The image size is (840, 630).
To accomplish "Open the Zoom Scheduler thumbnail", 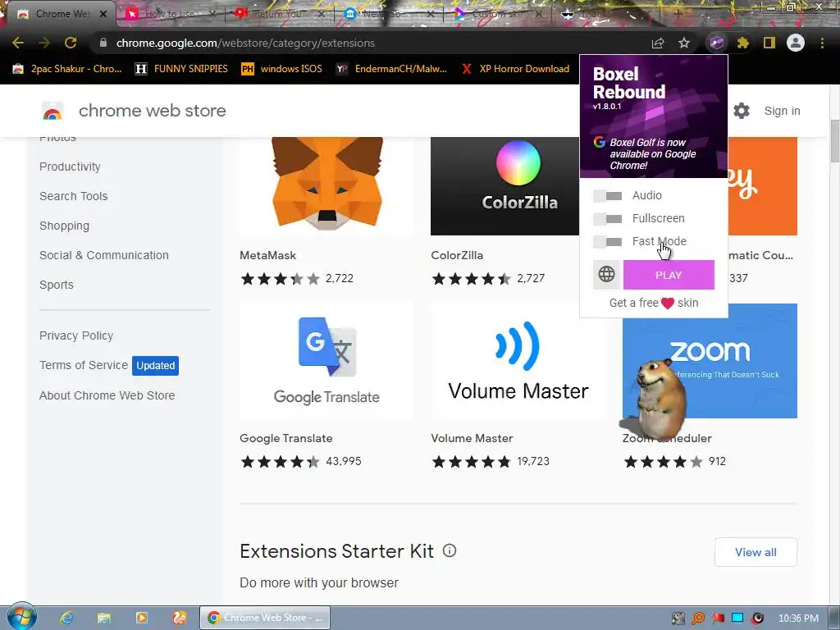I will tap(710, 361).
